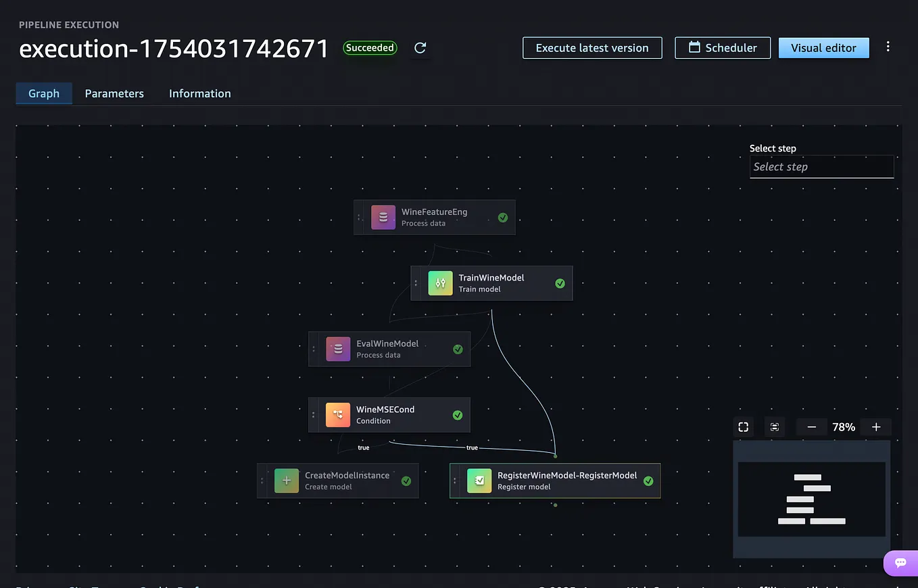Viewport: 918px width, 588px height.
Task: Click the Execute latest version button
Action: tap(591, 47)
